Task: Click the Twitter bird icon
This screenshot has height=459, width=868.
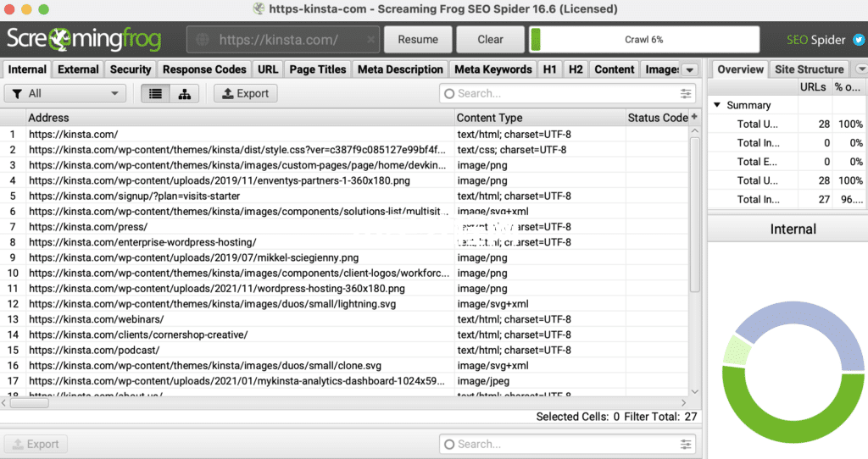Action: 859,40
